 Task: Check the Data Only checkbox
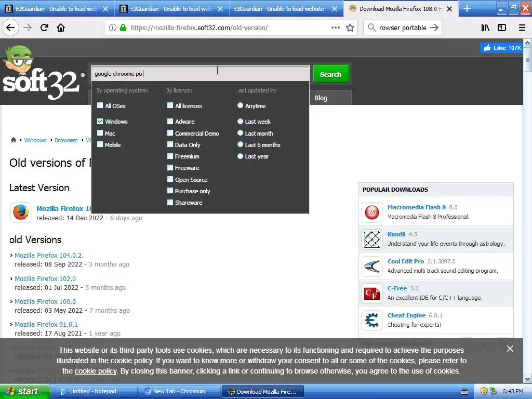click(x=170, y=144)
